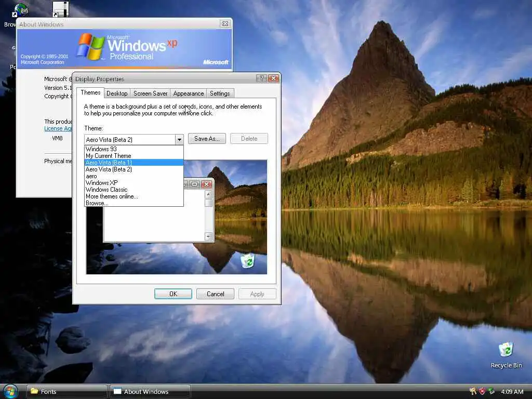
Task: Click the keys tray icon
Action: pyautogui.click(x=473, y=391)
